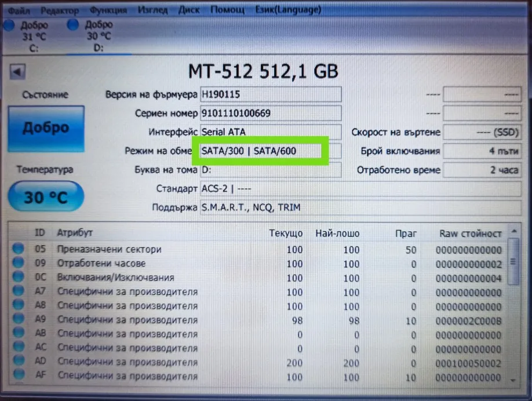The image size is (532, 401).
Task: Click the drive letter field D:
Action: [271, 170]
